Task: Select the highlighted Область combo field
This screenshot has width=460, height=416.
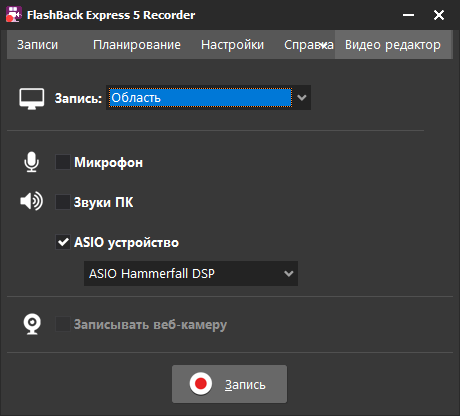Action: [201, 98]
